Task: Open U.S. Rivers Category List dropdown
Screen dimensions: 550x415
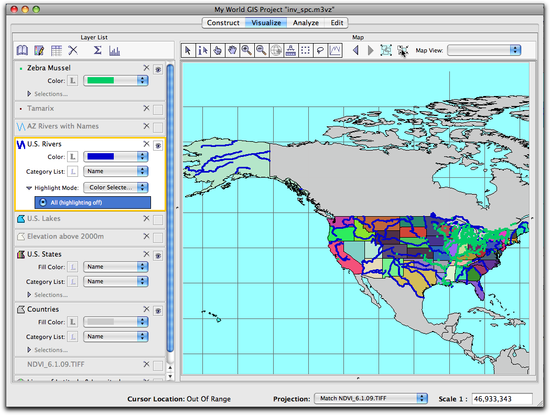Action: (116, 171)
